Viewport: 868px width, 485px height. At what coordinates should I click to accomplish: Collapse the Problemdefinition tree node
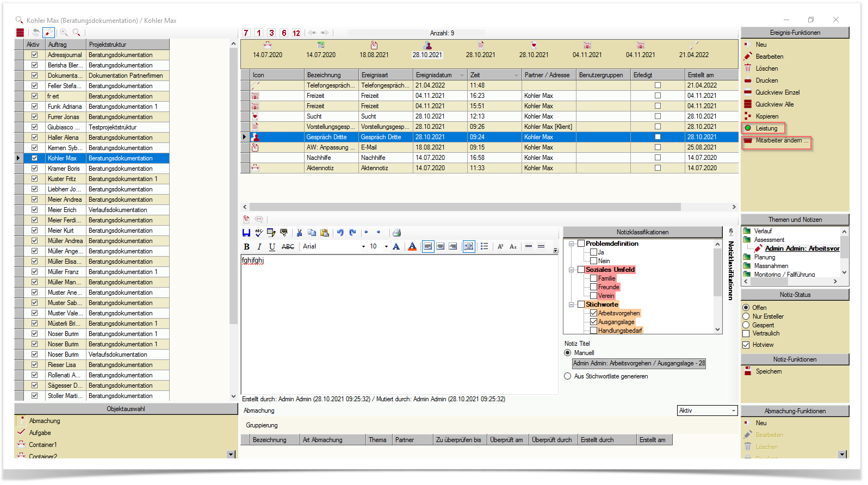point(572,244)
